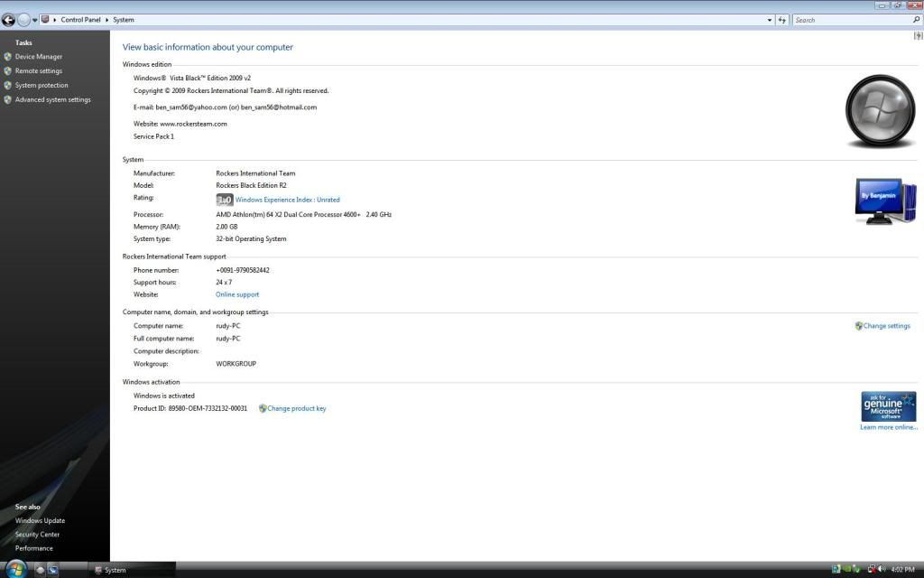
Task: Click the Rockers Black Edition R2 model text
Action: (x=251, y=185)
